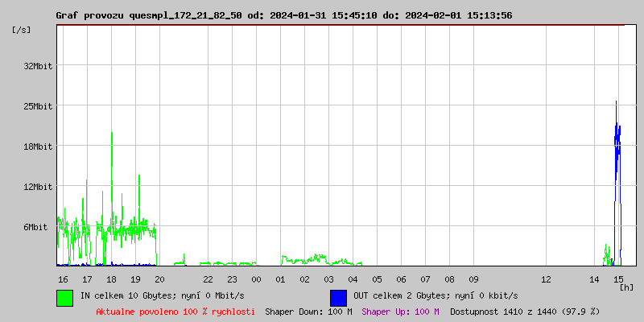644x322 pixels.
Task: Click the '07' hour axis label
Action: coord(426,279)
